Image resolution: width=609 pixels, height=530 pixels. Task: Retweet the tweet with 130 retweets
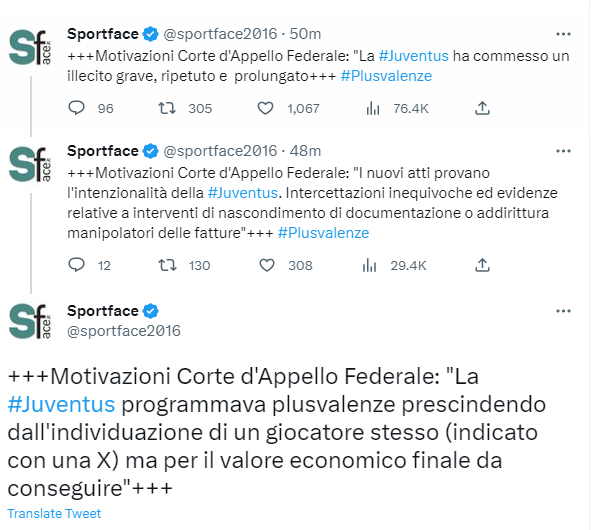point(170,265)
